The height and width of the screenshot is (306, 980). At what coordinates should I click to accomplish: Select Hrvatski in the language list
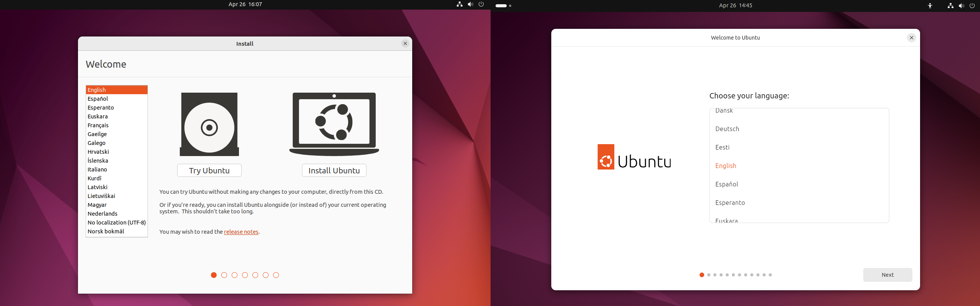tap(117, 152)
